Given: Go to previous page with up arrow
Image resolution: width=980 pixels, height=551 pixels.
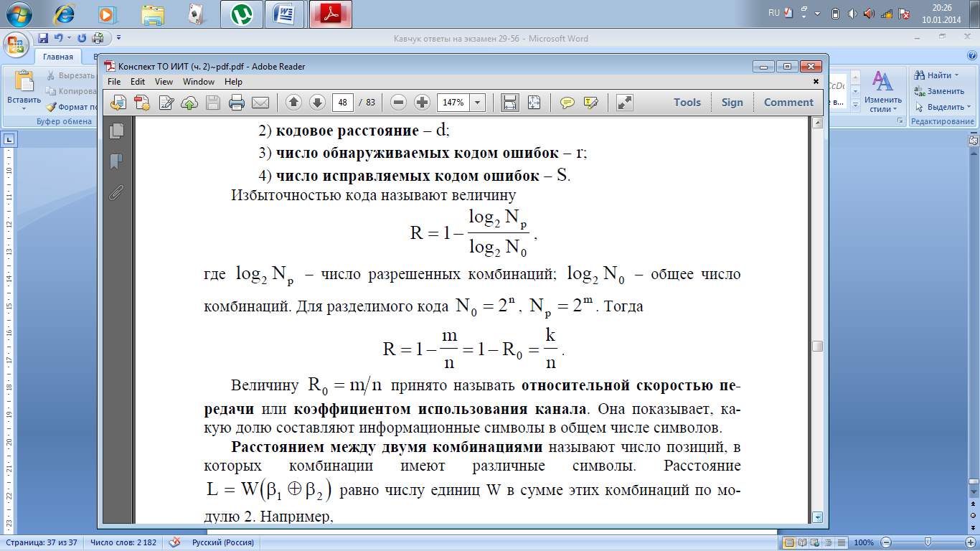Looking at the screenshot, I should point(293,103).
